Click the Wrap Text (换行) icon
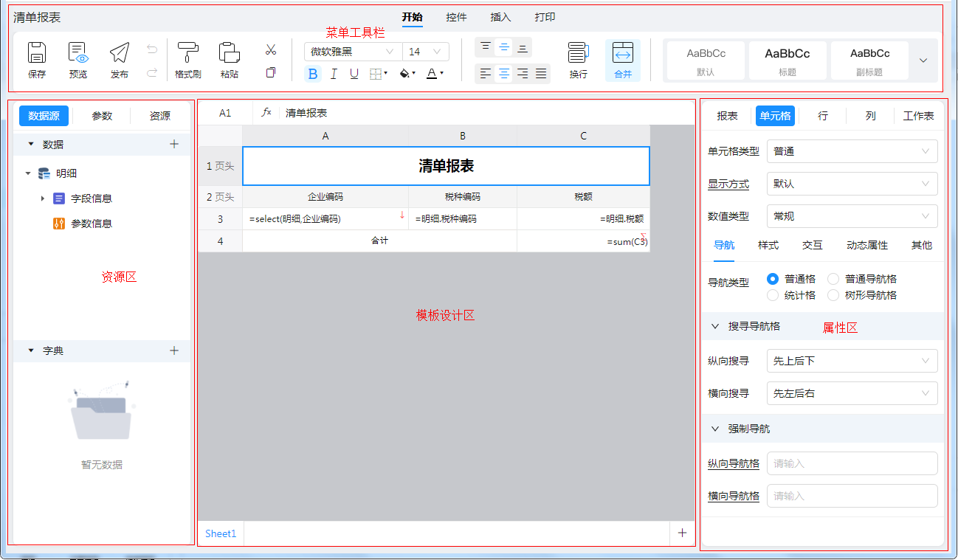 point(579,54)
